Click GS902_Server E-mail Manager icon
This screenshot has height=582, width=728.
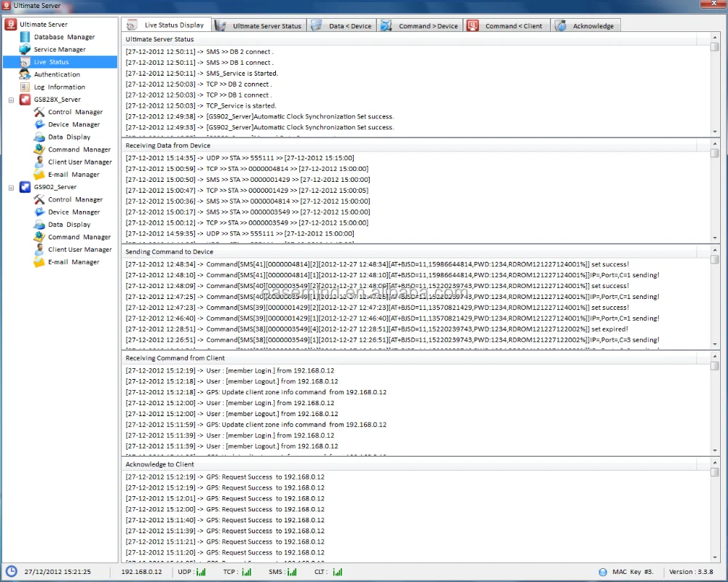39,262
